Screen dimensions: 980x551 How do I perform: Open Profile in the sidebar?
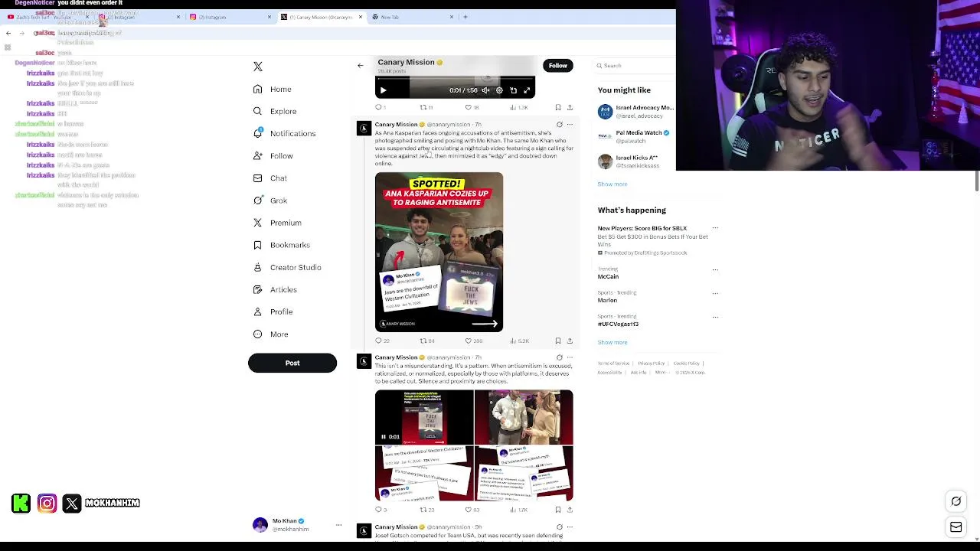click(x=273, y=311)
